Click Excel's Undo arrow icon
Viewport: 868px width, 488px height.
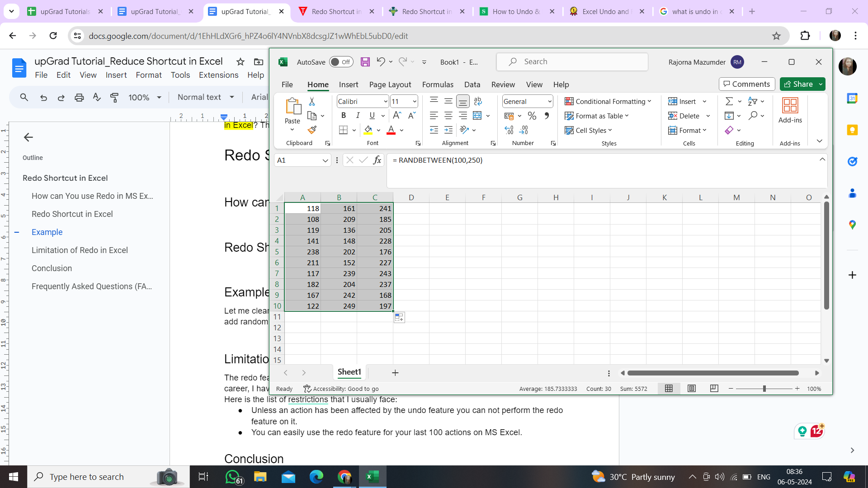[381, 61]
